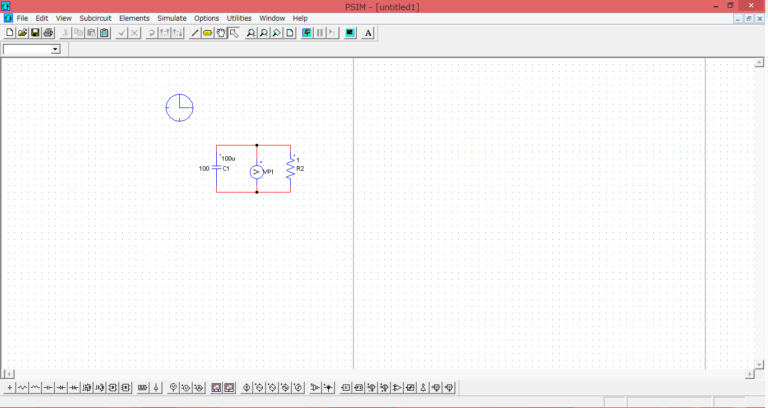The width and height of the screenshot is (768, 408).
Task: Select the yellow Label tool icon
Action: (208, 33)
